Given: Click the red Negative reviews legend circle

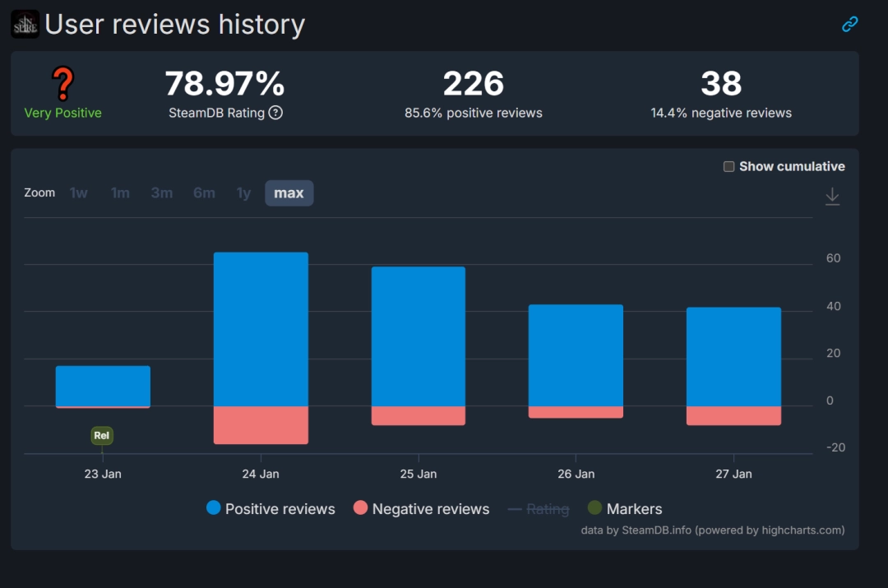Looking at the screenshot, I should [x=358, y=508].
